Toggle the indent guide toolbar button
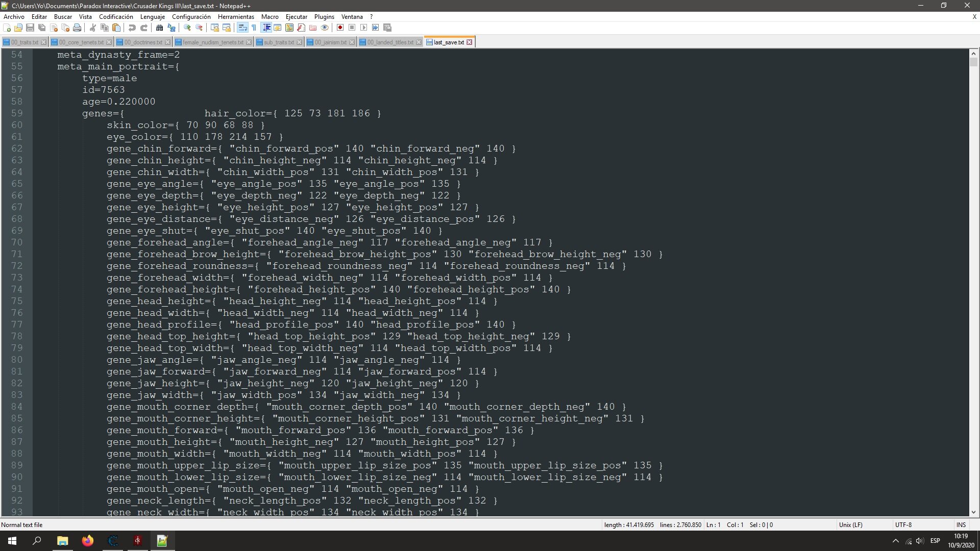The width and height of the screenshot is (980, 551). (266, 28)
